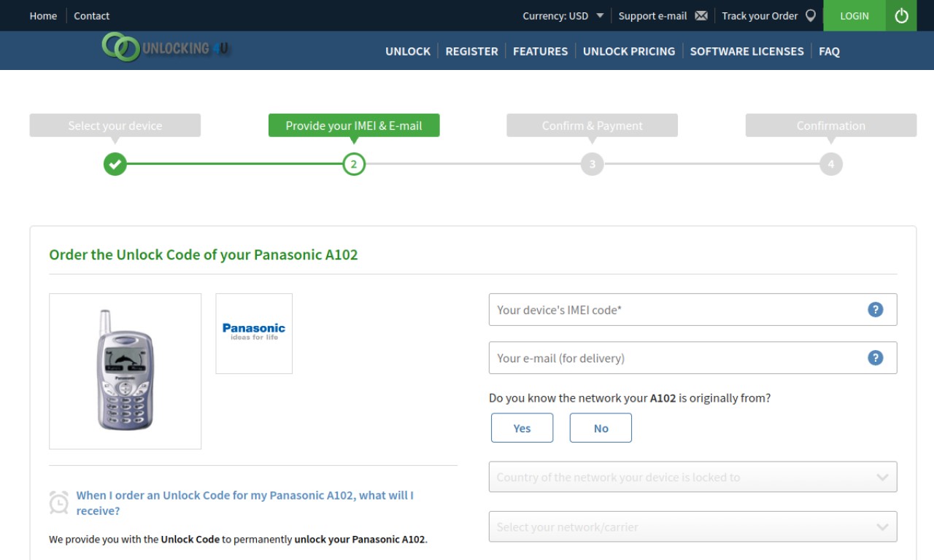Click the IMEI code help question icon
This screenshot has height=560, width=934.
(x=875, y=309)
